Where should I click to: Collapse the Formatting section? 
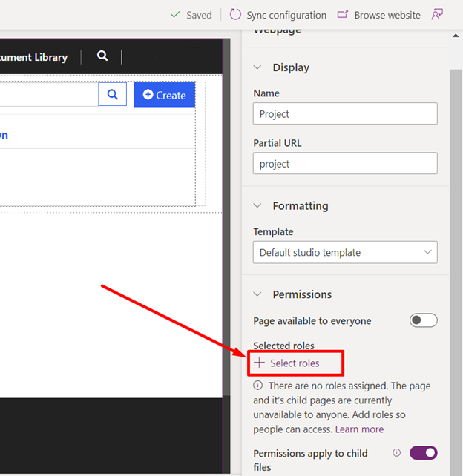[258, 206]
